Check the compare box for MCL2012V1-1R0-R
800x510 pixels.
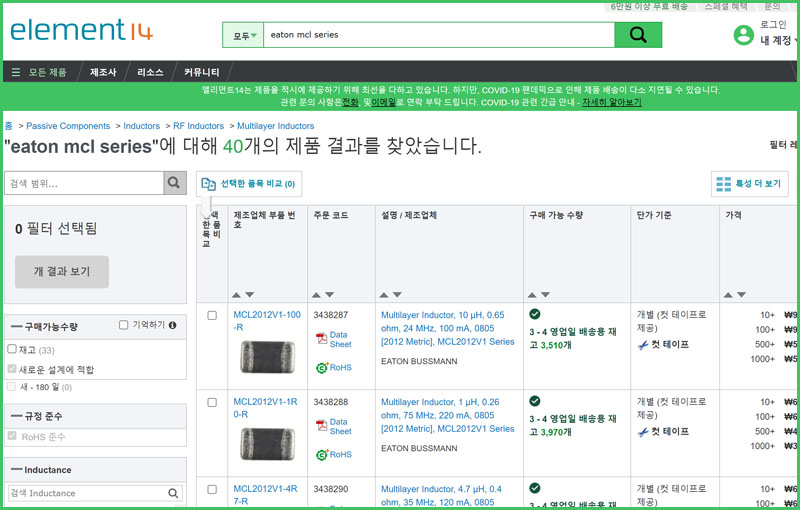[212, 402]
